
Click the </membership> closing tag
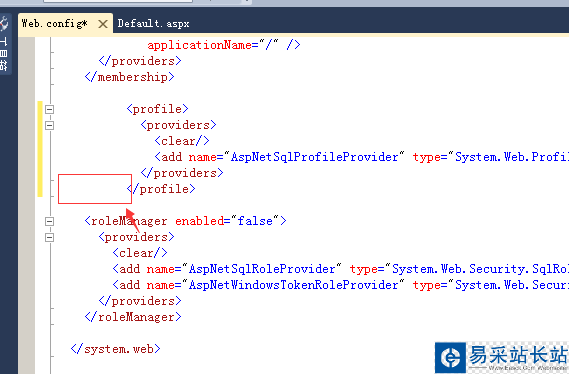click(130, 77)
